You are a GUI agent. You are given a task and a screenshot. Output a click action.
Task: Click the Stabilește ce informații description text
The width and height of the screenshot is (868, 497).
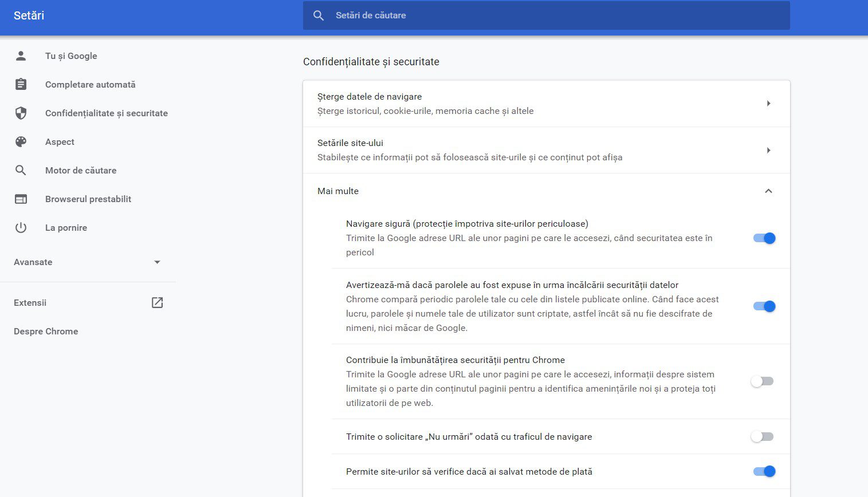point(470,157)
